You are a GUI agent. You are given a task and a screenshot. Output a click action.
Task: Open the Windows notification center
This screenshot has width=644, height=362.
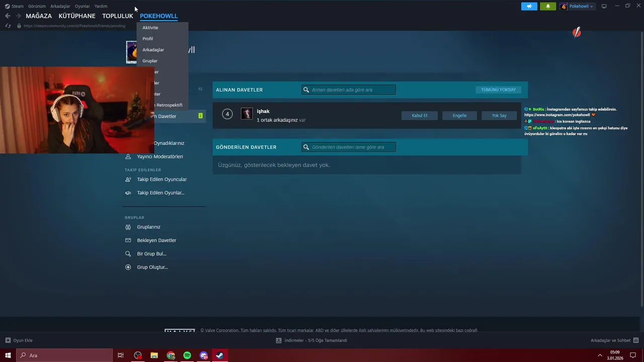click(x=633, y=355)
